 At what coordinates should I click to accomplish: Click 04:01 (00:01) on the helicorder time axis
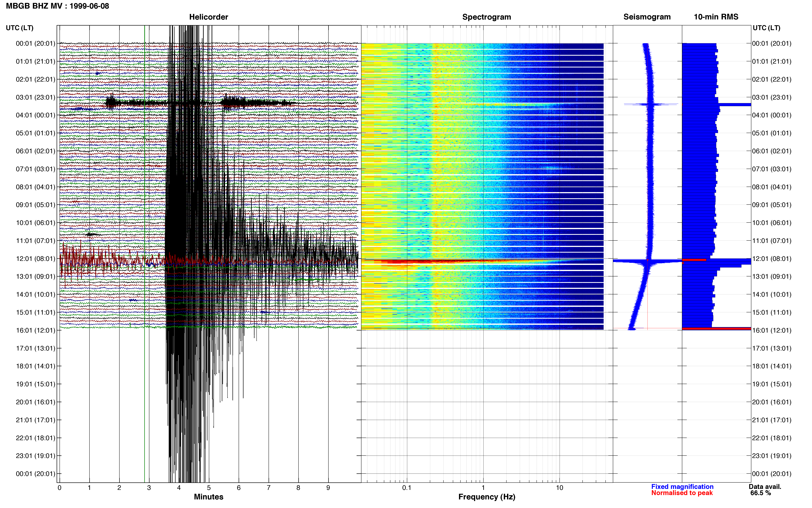[36, 115]
